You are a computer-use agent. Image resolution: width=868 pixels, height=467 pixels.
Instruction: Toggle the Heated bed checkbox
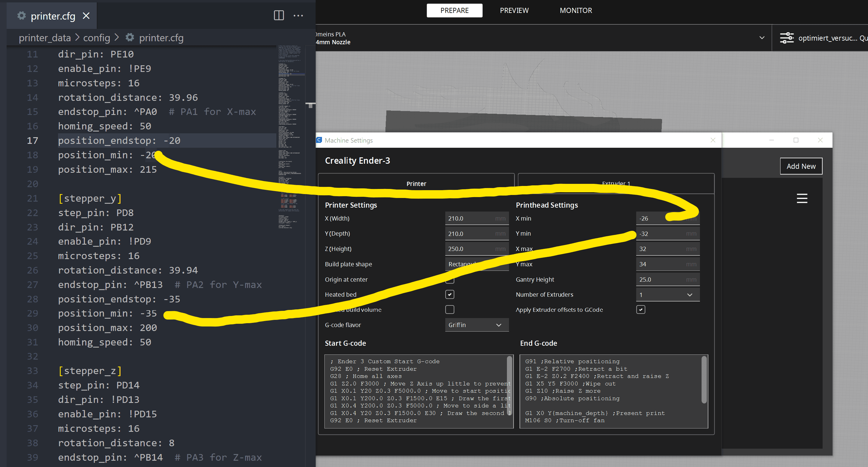click(x=449, y=294)
